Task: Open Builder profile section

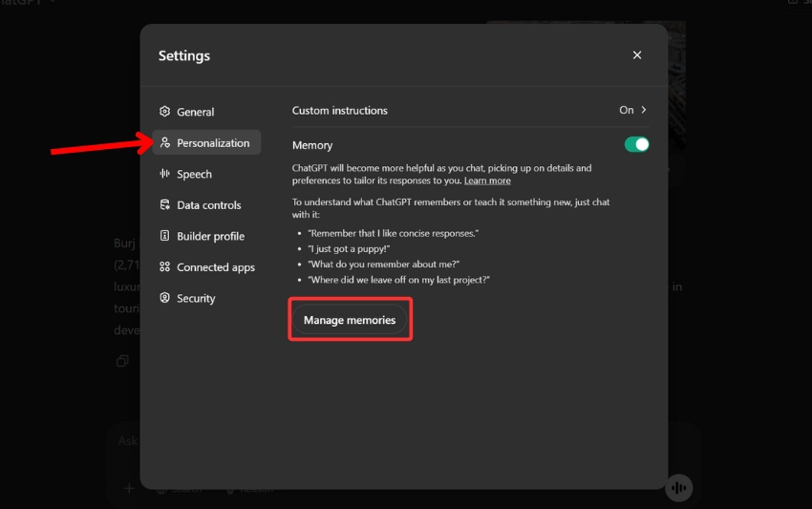Action: 206,236
